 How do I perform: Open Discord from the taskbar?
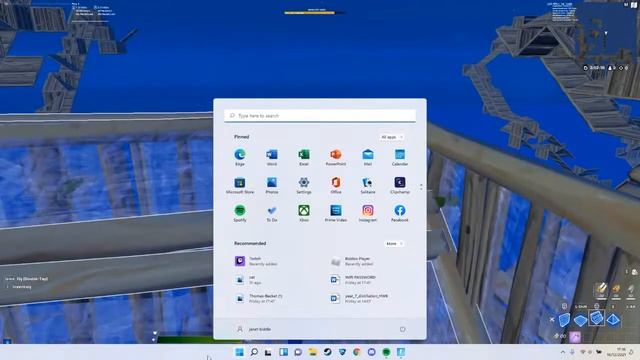click(x=371, y=352)
